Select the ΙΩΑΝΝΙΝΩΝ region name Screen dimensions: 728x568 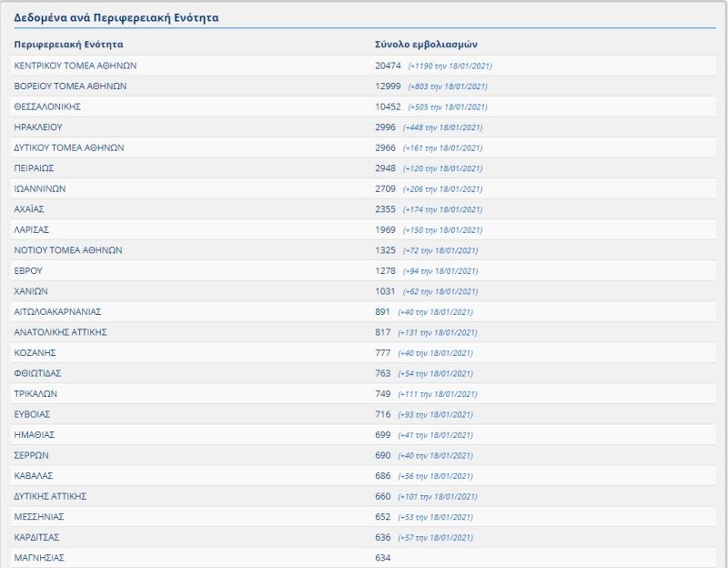[x=40, y=188]
